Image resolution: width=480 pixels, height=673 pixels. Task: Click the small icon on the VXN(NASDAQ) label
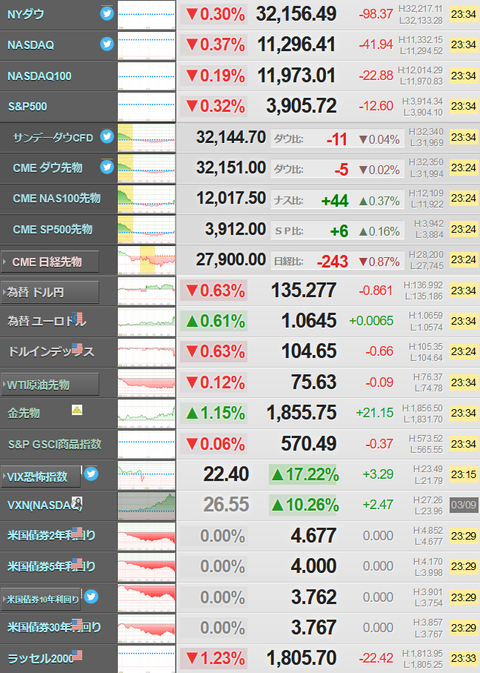[x=77, y=502]
